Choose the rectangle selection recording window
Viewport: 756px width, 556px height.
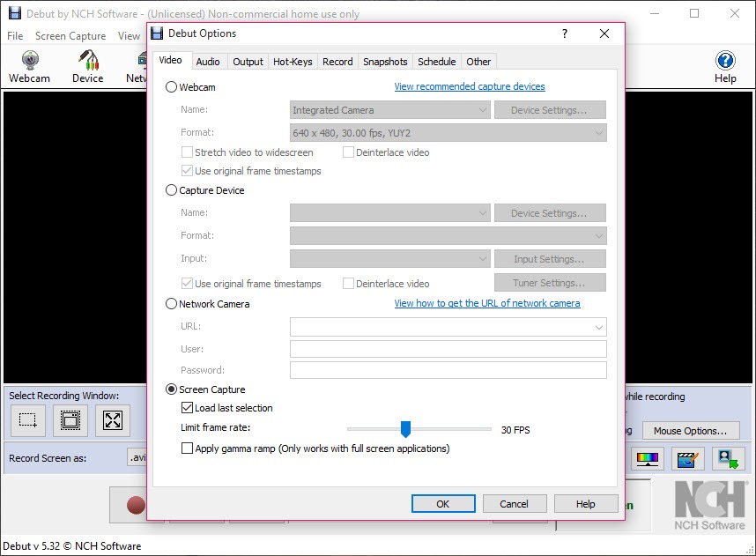(28, 420)
